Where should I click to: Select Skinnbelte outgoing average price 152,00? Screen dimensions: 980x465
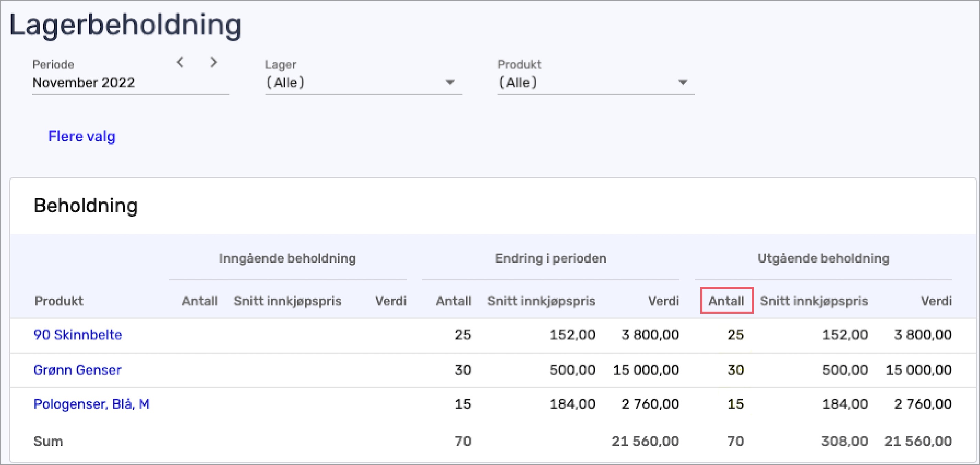[845, 335]
